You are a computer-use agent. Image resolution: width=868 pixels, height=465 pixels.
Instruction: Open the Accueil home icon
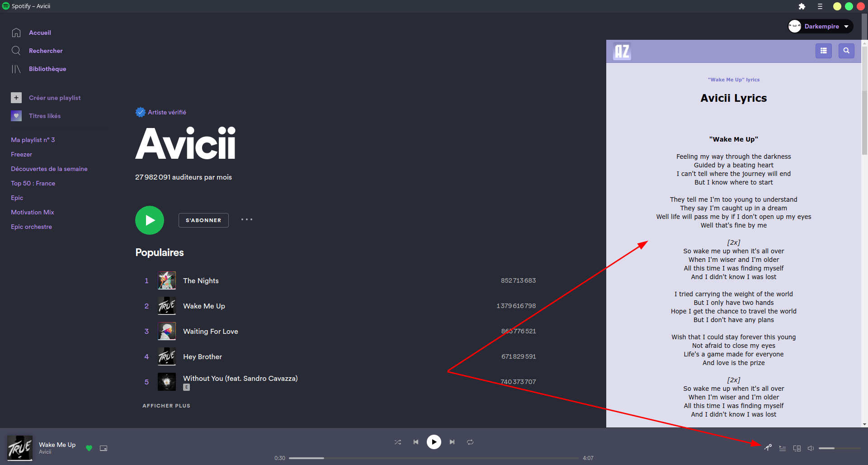pyautogui.click(x=16, y=33)
